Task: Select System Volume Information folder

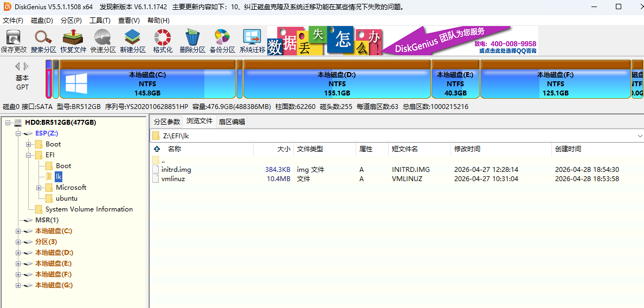Action: 89,209
